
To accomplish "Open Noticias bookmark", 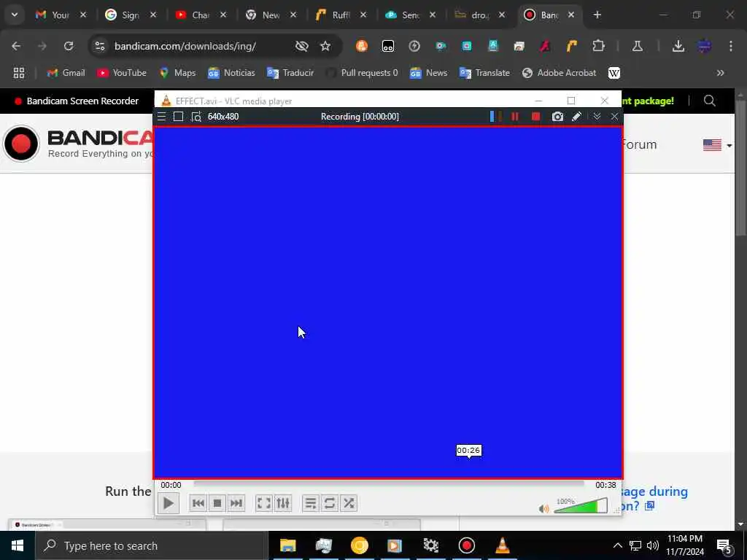I will click(x=231, y=73).
